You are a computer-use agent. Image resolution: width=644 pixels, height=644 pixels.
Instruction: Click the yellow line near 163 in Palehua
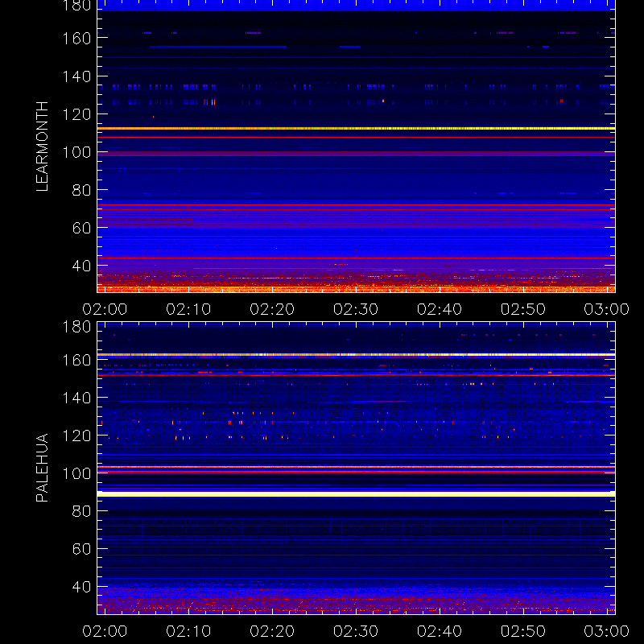356,354
